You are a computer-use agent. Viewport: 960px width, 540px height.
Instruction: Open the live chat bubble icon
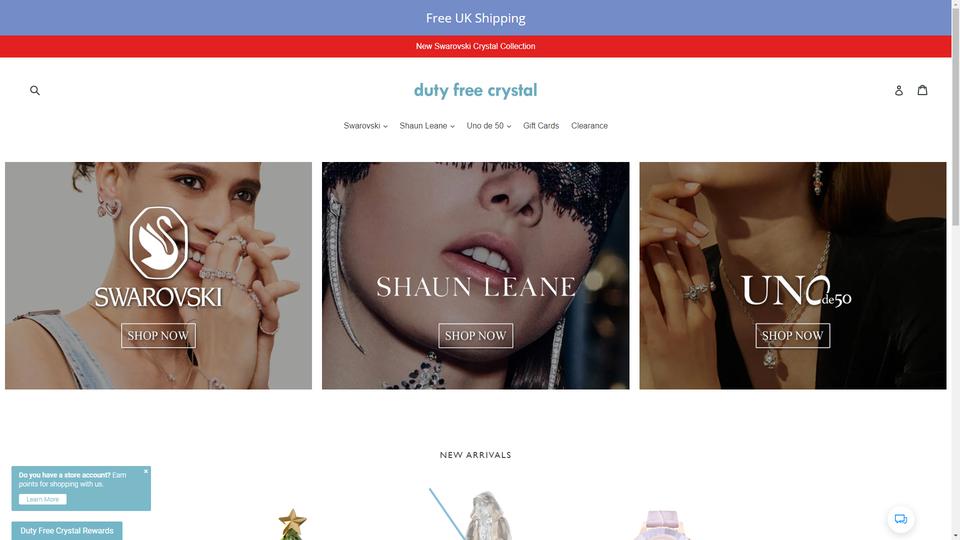coord(901,519)
